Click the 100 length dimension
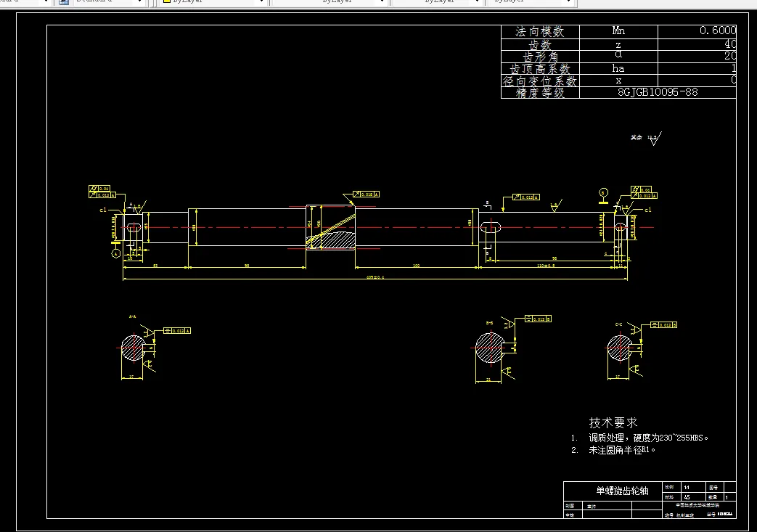This screenshot has width=757, height=532. (x=416, y=266)
